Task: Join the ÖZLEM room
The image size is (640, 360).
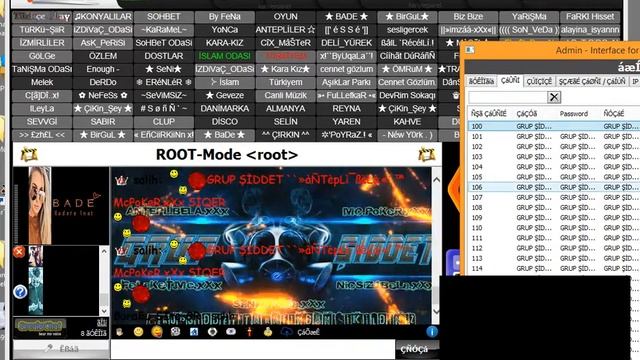Action: pos(103,56)
